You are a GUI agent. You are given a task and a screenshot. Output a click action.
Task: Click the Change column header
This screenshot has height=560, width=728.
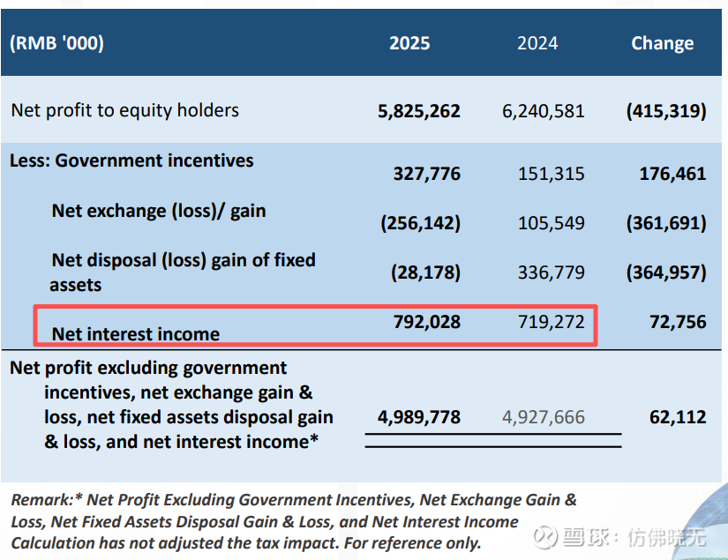662,43
